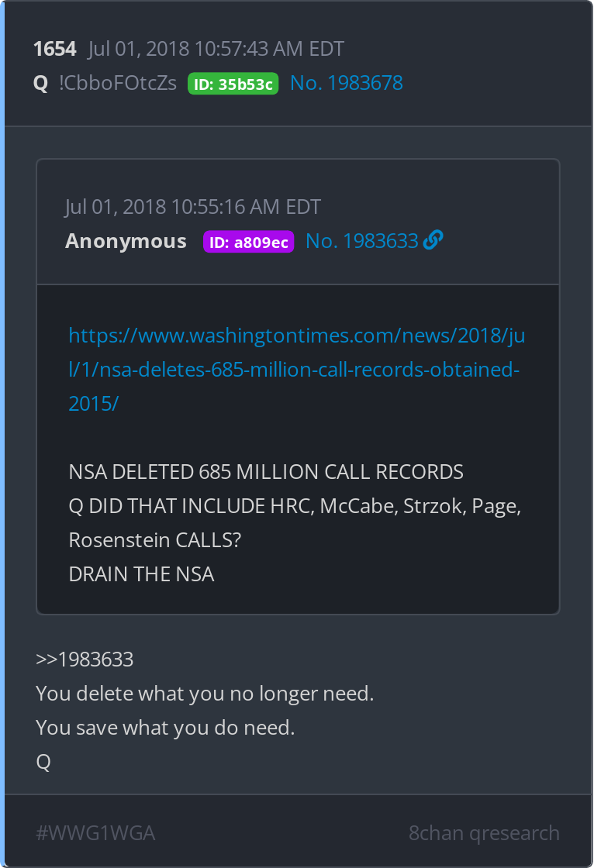Click the 8chan qresearch board label
This screenshot has width=594, height=868.
tap(484, 833)
